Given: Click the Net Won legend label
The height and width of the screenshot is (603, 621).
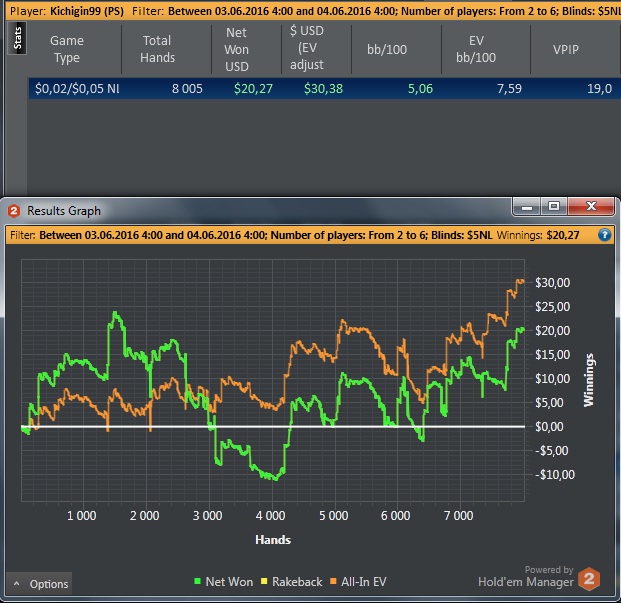Looking at the screenshot, I should point(229,582).
